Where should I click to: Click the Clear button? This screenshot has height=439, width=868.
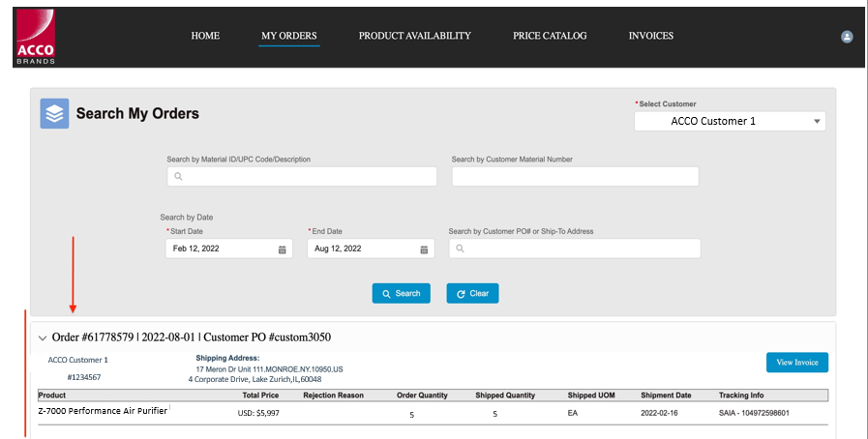click(x=473, y=294)
